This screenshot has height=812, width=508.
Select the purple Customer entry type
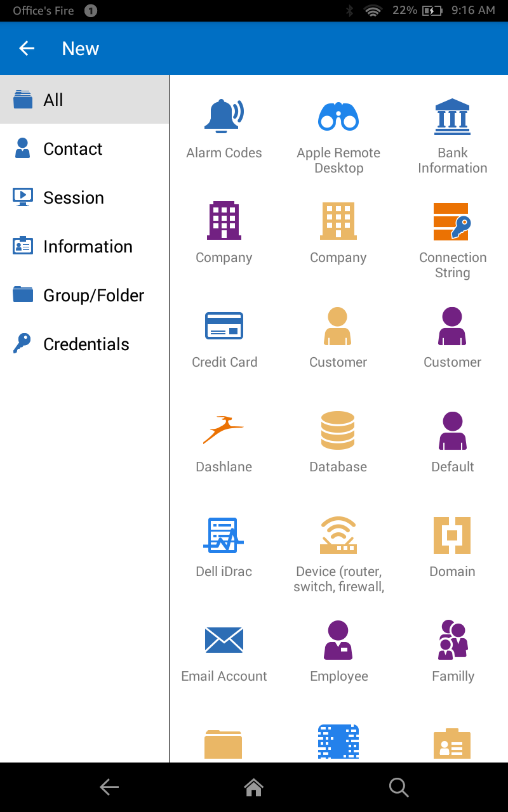452,336
